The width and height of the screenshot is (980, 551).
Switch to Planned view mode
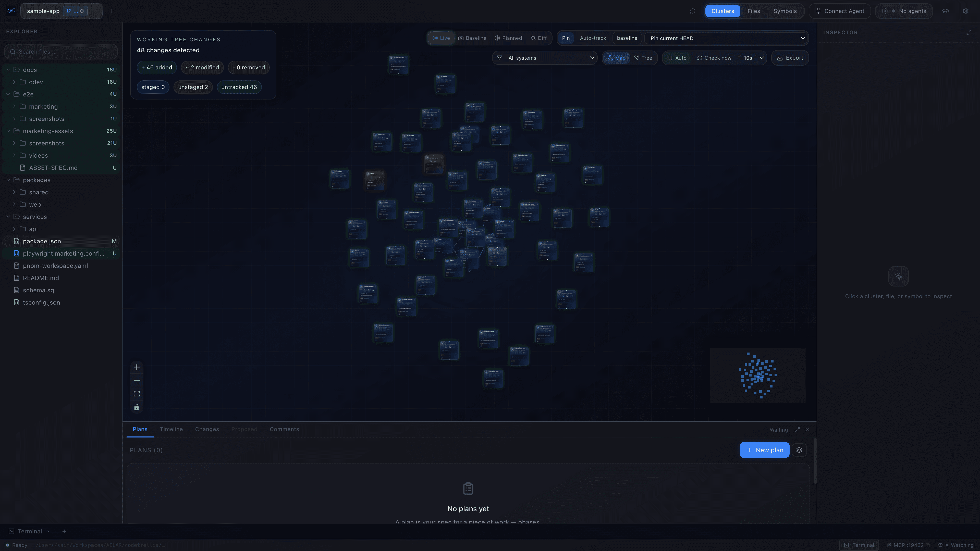508,38
